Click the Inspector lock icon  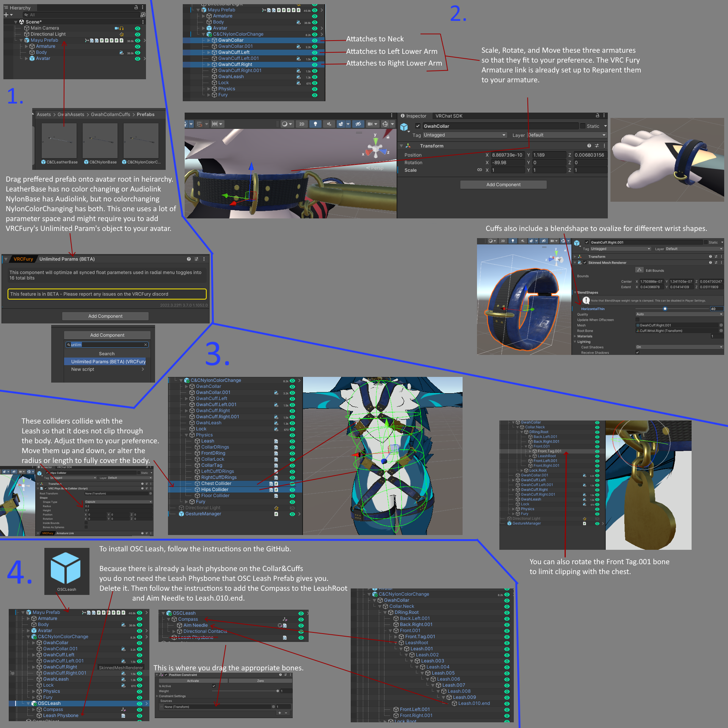point(598,116)
